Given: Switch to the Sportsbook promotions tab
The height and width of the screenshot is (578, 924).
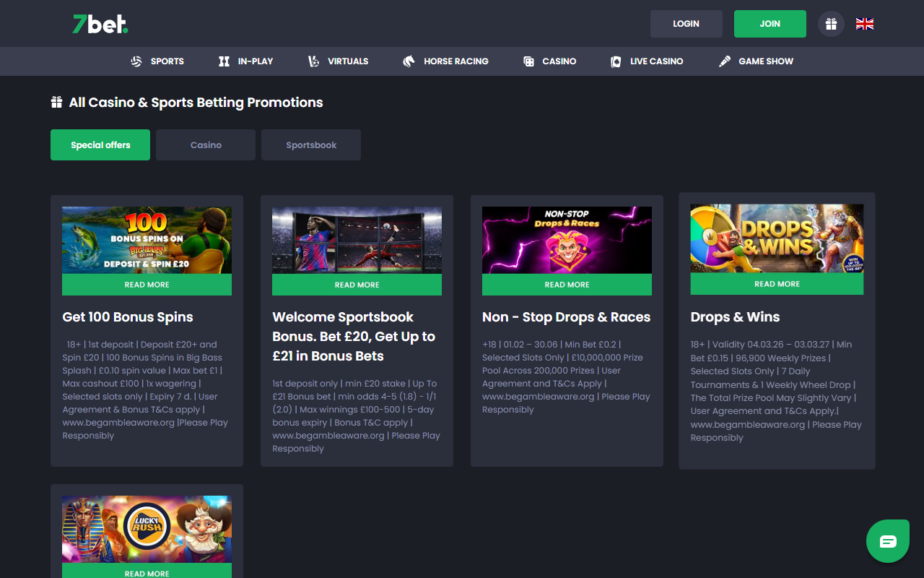Looking at the screenshot, I should click(x=311, y=145).
